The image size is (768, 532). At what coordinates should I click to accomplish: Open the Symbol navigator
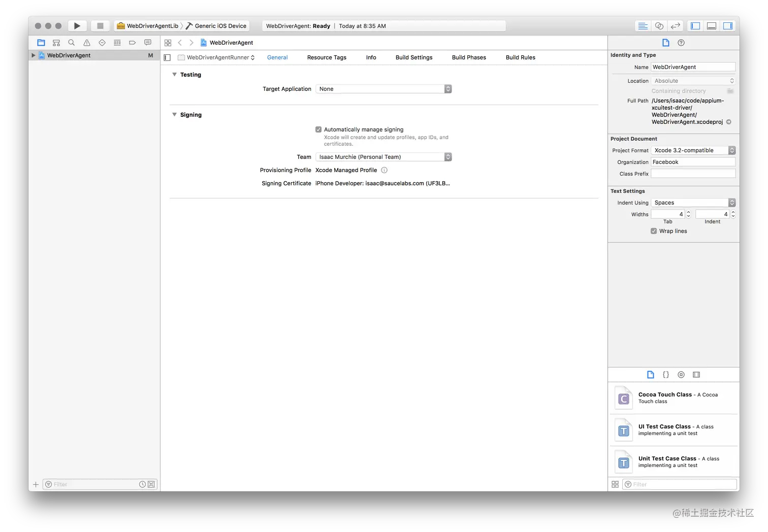[x=56, y=43]
